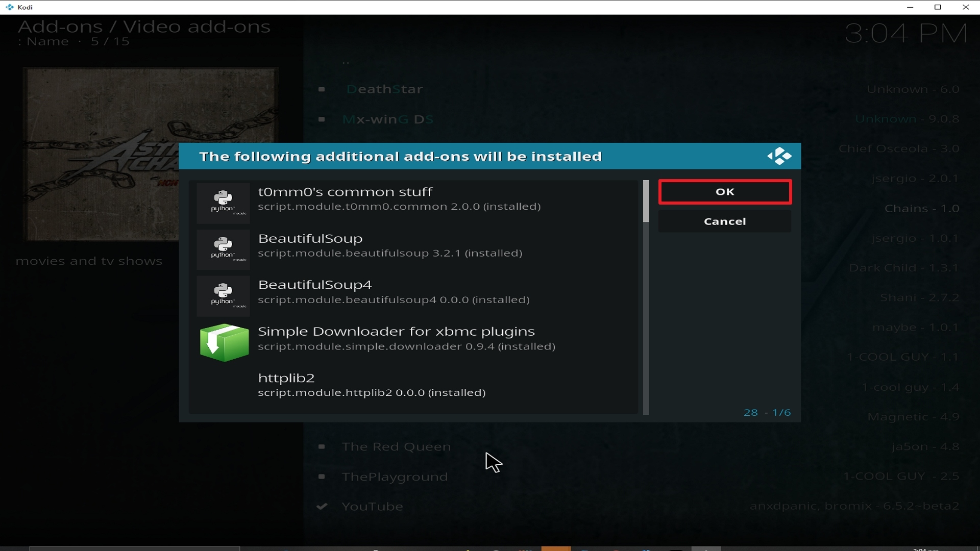This screenshot has height=551, width=980.
Task: Select the 'ja5on - 4.8' label
Action: [926, 447]
